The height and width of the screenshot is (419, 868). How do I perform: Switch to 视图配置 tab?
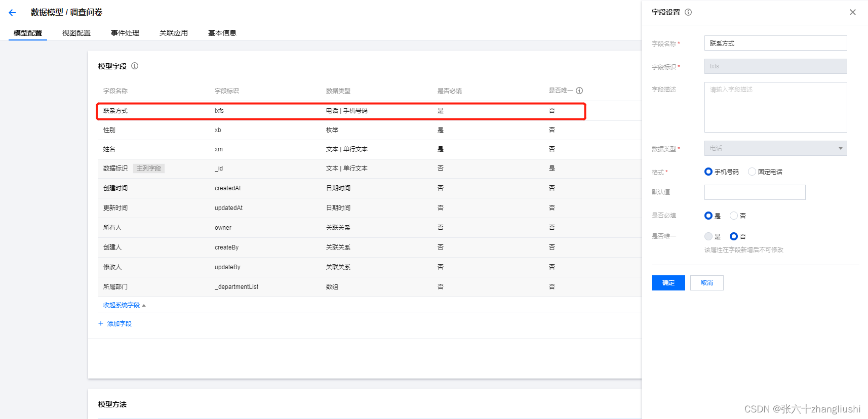[x=76, y=33]
